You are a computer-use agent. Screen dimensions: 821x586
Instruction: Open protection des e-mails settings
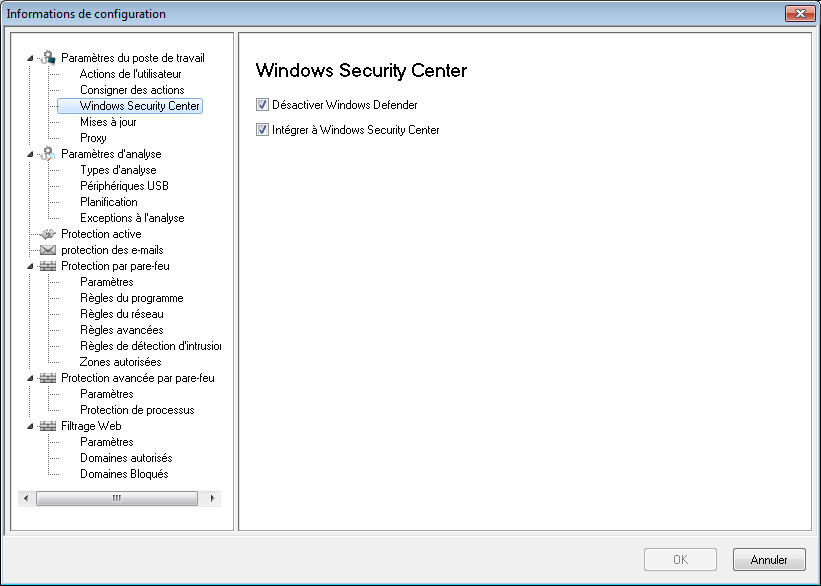[112, 250]
